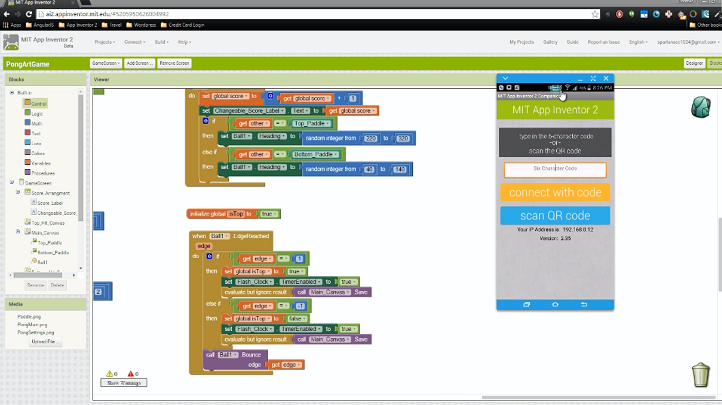Click the Upload File button

(46, 342)
